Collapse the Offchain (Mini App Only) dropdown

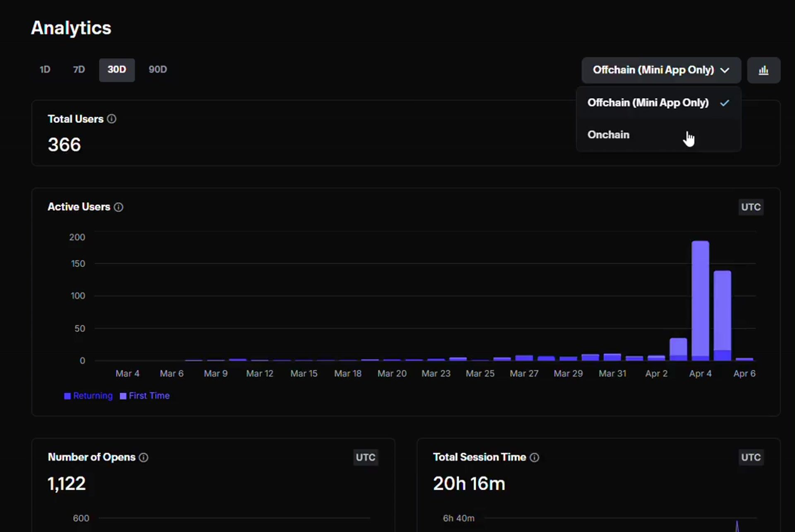coord(653,70)
